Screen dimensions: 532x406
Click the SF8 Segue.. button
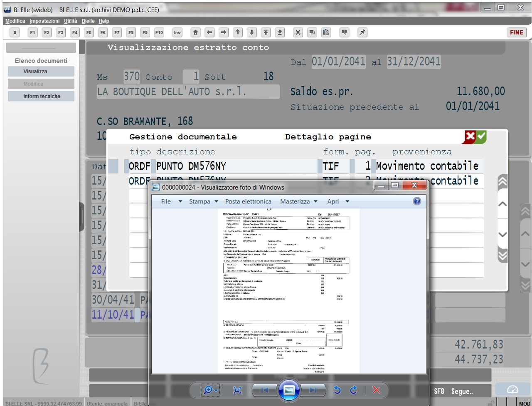point(453,391)
